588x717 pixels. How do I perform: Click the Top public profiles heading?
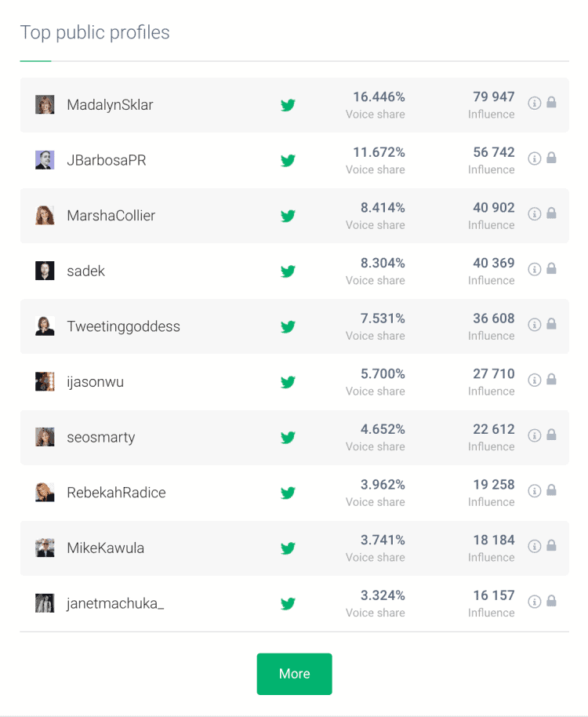tap(95, 33)
